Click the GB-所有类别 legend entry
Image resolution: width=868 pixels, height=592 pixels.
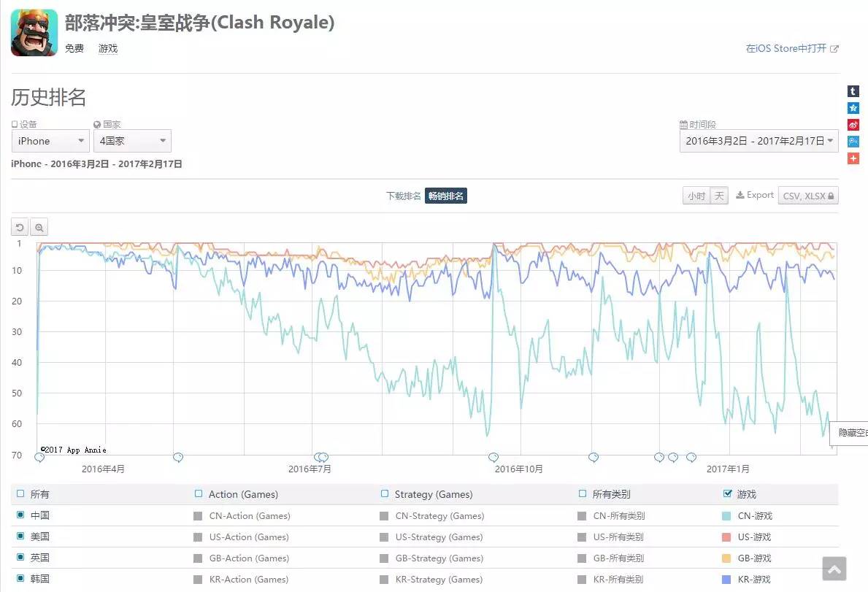[x=618, y=558]
